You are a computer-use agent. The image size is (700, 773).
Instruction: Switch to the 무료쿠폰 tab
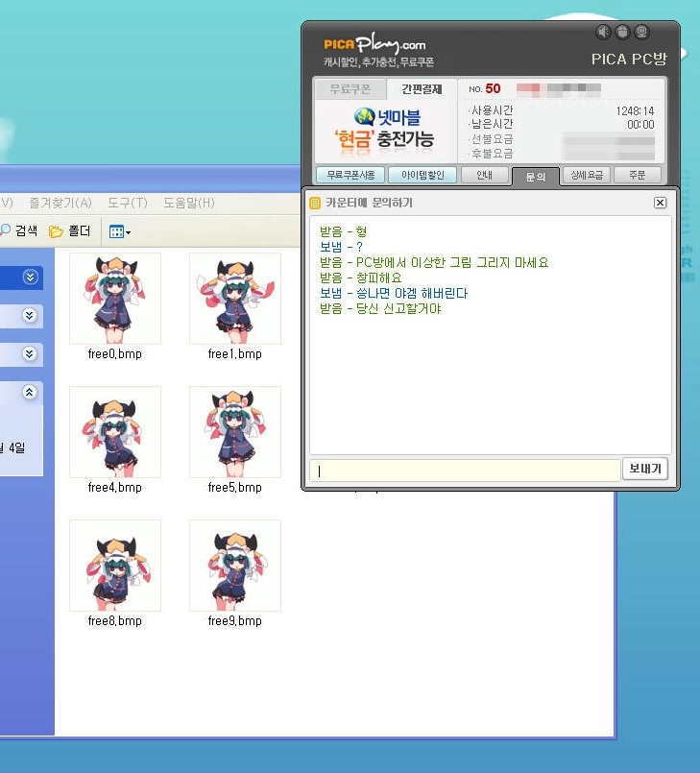point(350,89)
